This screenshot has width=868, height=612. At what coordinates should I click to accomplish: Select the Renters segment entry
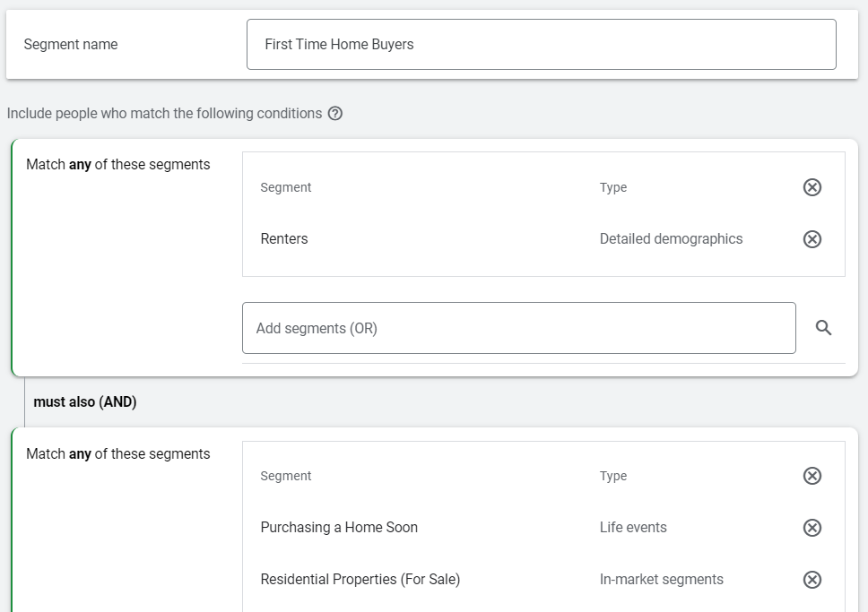coord(284,239)
